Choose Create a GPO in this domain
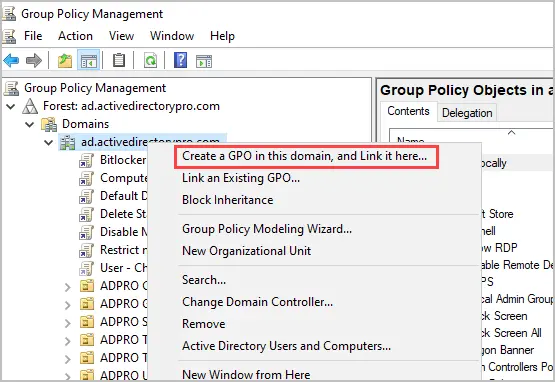This screenshot has height=382, width=555. (304, 156)
